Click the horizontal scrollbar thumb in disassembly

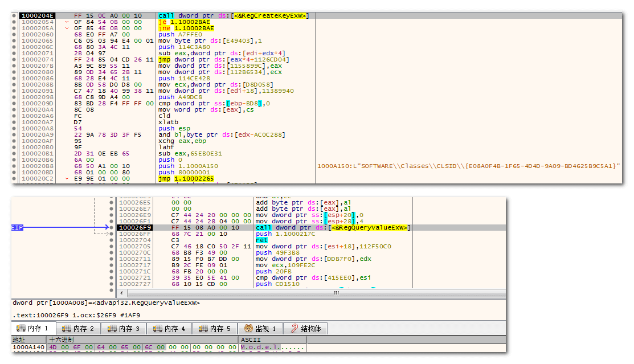(337, 293)
